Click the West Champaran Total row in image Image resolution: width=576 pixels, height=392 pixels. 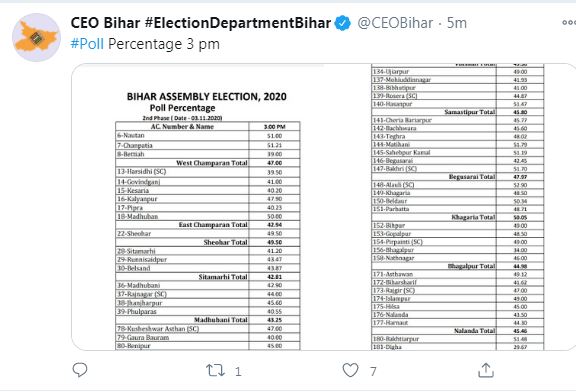[208, 163]
